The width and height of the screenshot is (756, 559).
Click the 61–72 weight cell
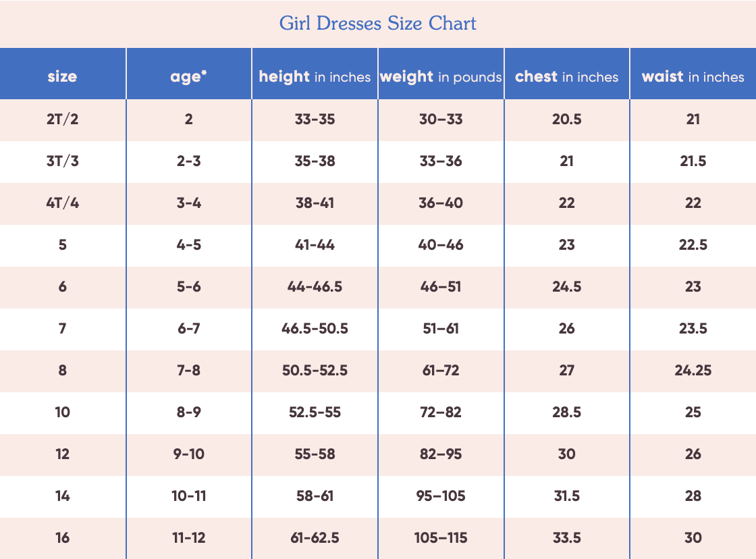click(x=441, y=371)
